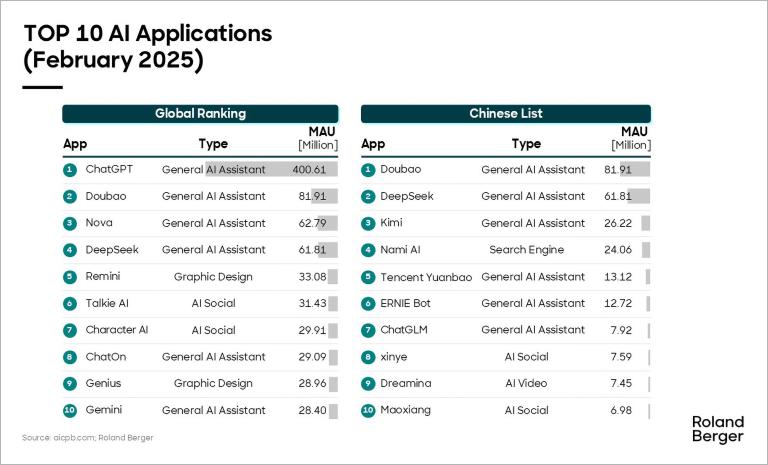The width and height of the screenshot is (768, 465).
Task: Click ChatGPT's 400.61 MAU bar
Action: pos(271,170)
